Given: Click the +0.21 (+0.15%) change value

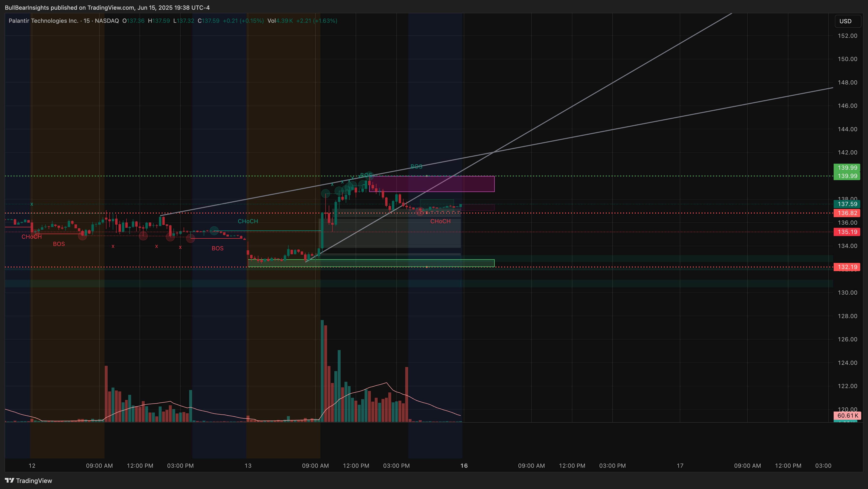Looking at the screenshot, I should [243, 21].
